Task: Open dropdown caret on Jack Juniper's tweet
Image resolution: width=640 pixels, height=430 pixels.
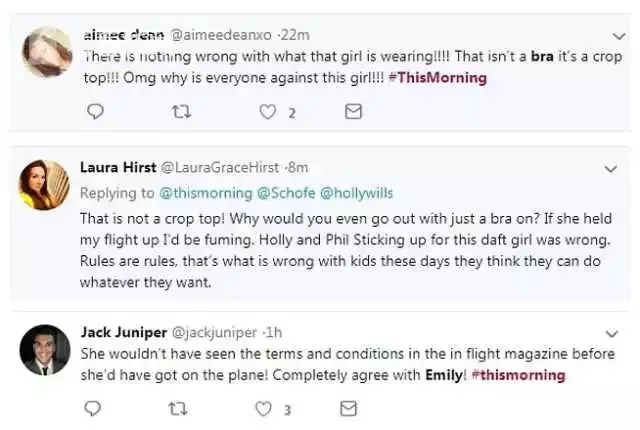Action: (x=612, y=332)
